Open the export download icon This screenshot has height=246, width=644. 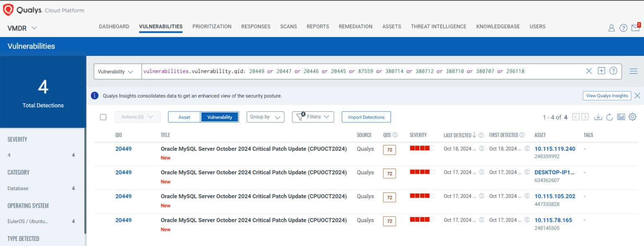click(x=598, y=117)
